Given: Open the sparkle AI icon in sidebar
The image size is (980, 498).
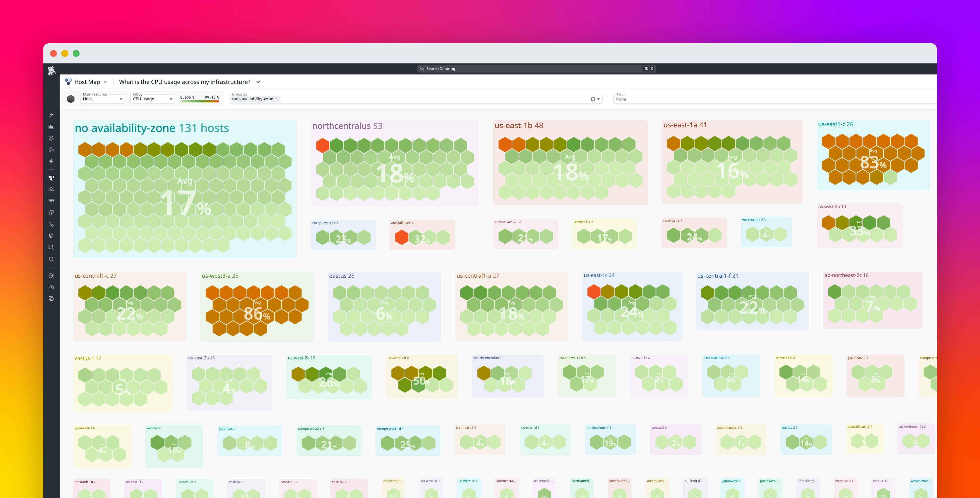Looking at the screenshot, I should click(x=51, y=115).
